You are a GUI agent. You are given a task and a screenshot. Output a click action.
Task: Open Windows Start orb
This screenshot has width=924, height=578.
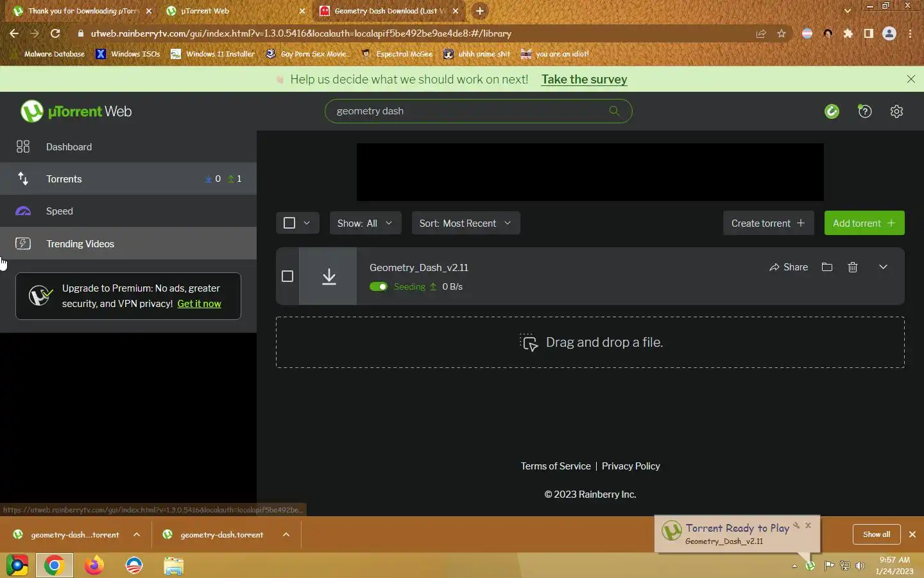[x=17, y=566]
